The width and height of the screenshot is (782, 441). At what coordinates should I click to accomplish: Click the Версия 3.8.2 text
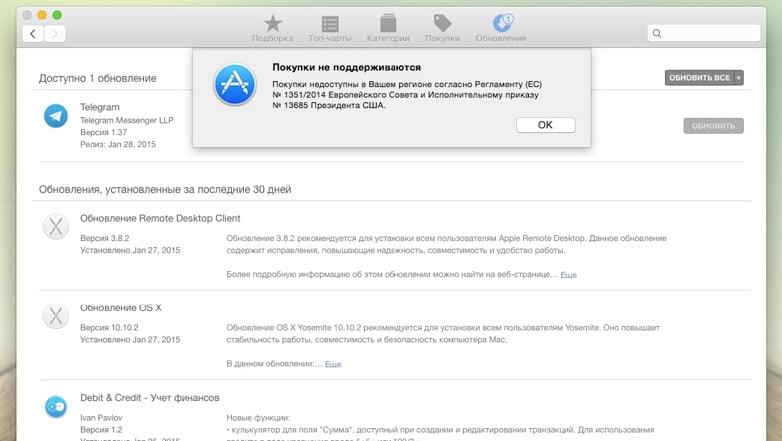104,238
